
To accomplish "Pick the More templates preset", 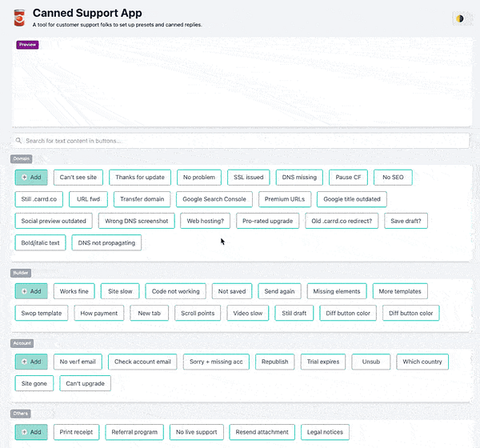I will click(400, 291).
